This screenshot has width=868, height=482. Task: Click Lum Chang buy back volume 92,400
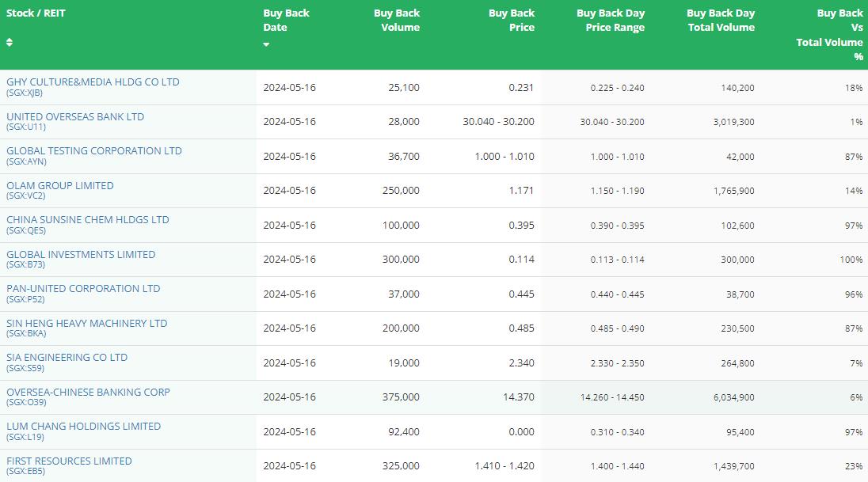point(404,431)
